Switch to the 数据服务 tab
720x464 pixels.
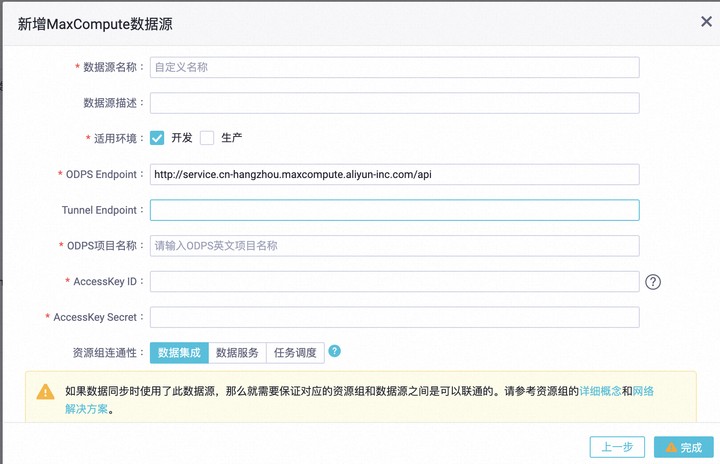pos(237,353)
